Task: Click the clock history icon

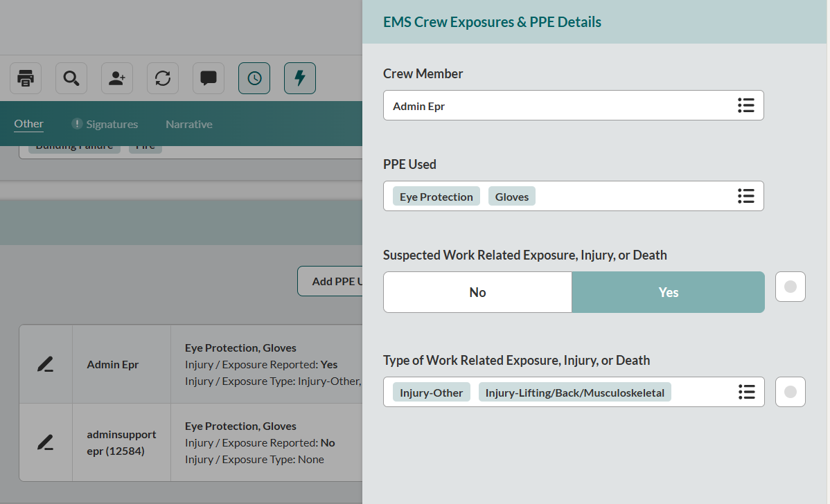Action: coord(254,78)
